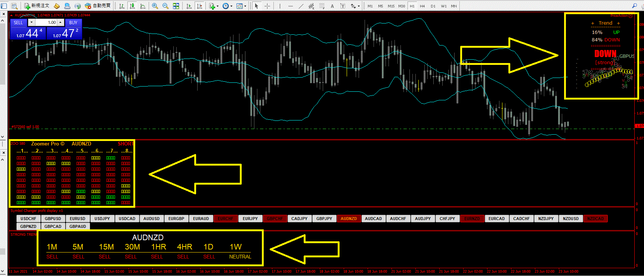Select the text 'A' tool
This screenshot has width=644, height=276.
(x=332, y=6)
